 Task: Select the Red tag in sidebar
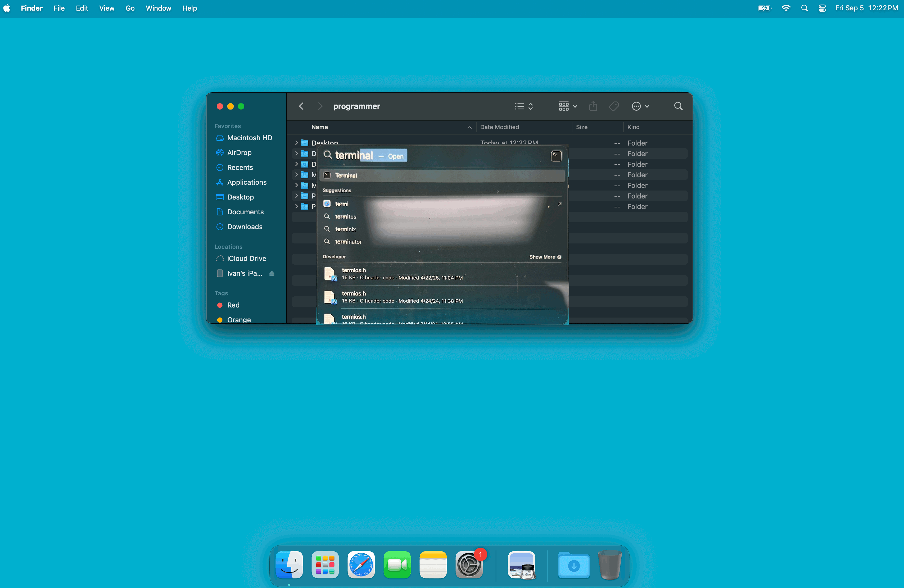pos(233,305)
